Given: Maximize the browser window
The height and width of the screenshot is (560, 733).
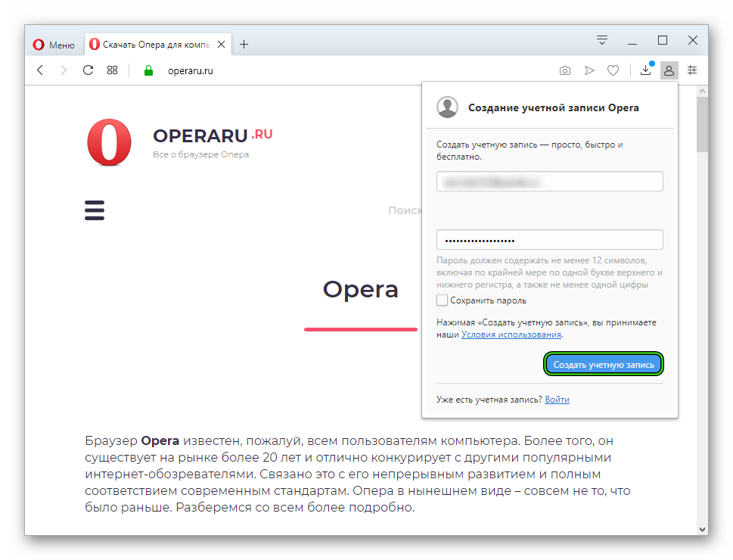Looking at the screenshot, I should [x=663, y=40].
